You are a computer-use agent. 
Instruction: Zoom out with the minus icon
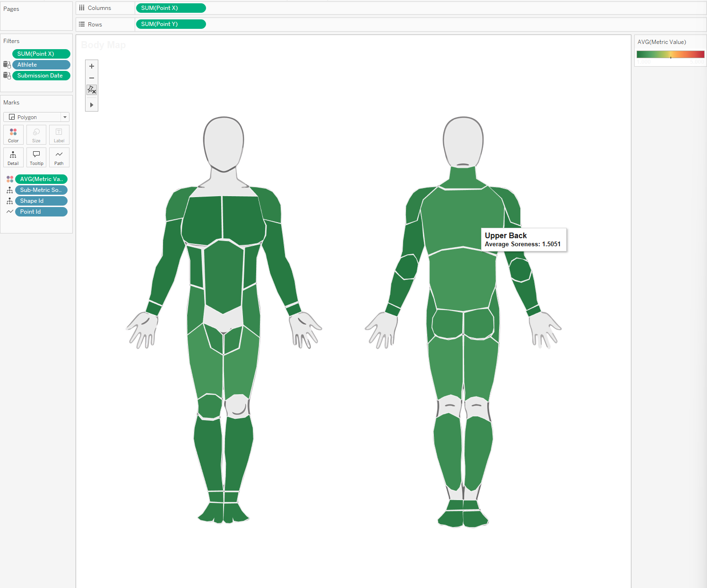(x=91, y=78)
